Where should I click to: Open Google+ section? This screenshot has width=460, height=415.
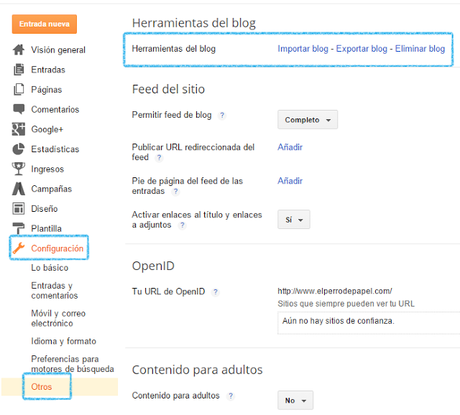coord(47,129)
